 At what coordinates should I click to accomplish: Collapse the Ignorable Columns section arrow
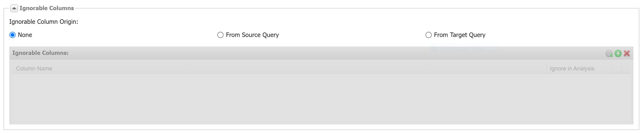click(x=14, y=8)
